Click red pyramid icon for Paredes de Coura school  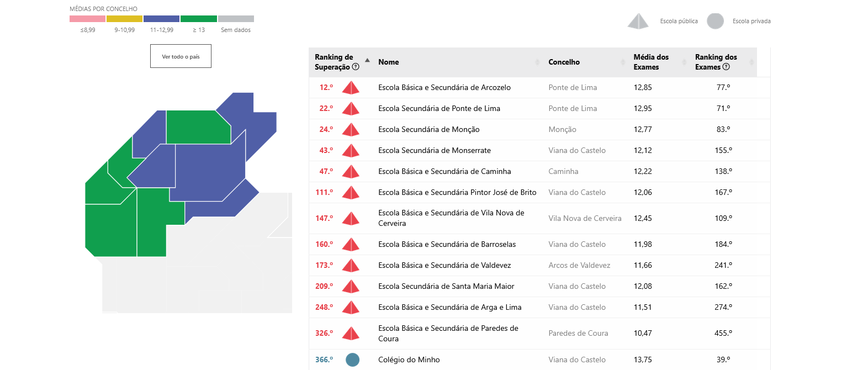coord(351,334)
